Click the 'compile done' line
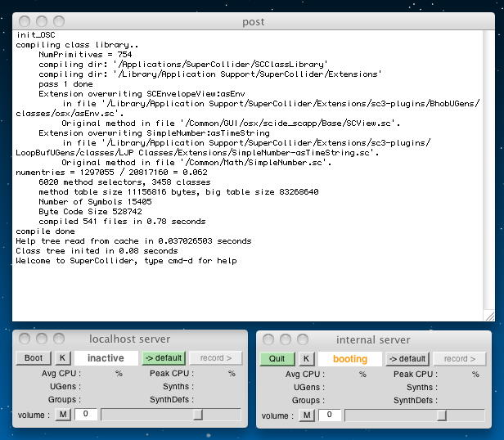The width and height of the screenshot is (504, 440). (x=45, y=231)
